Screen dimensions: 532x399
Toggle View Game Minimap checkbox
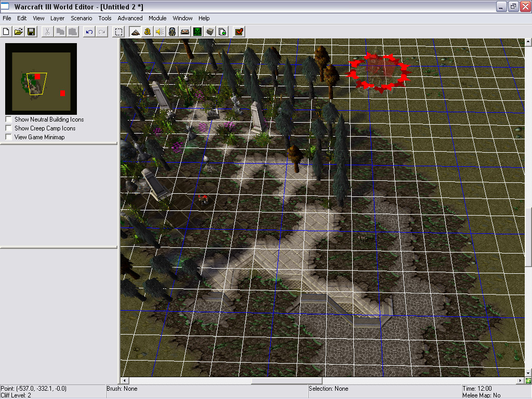tap(9, 137)
